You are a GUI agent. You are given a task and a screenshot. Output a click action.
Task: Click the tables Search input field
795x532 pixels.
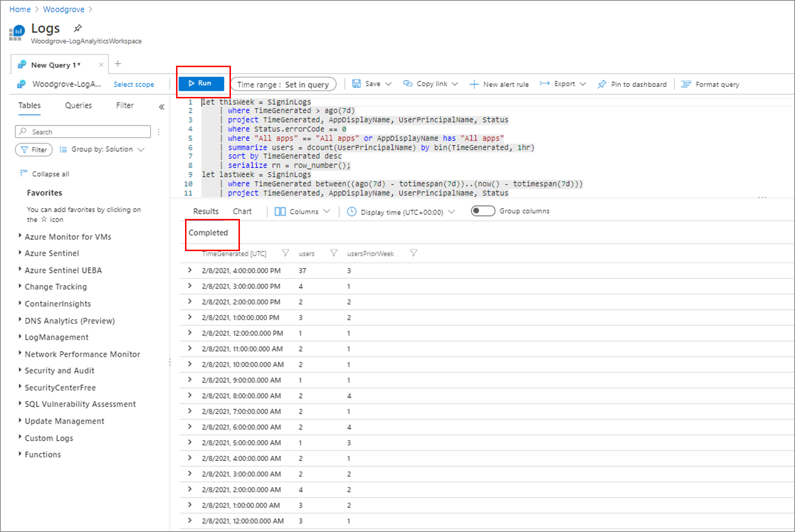(83, 131)
